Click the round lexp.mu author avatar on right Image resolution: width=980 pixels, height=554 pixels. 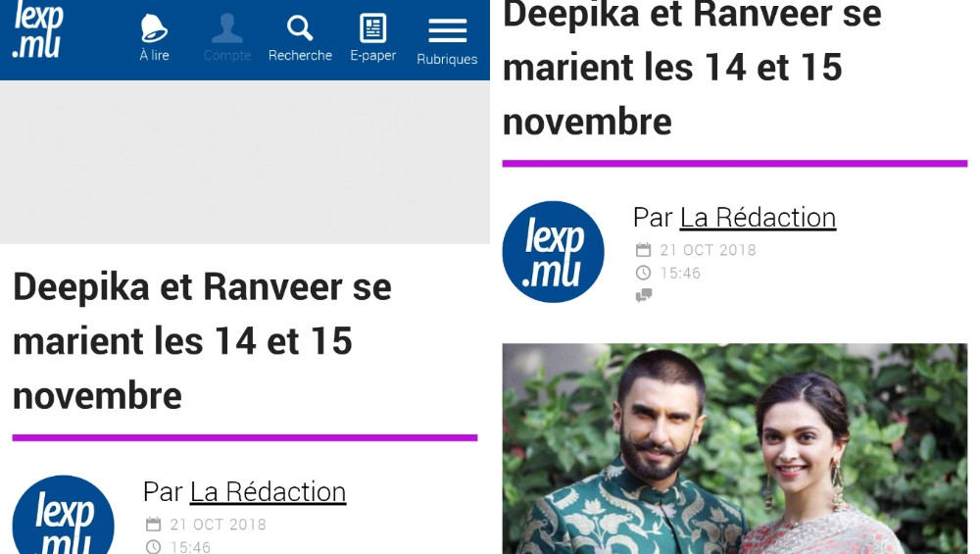[x=553, y=252]
